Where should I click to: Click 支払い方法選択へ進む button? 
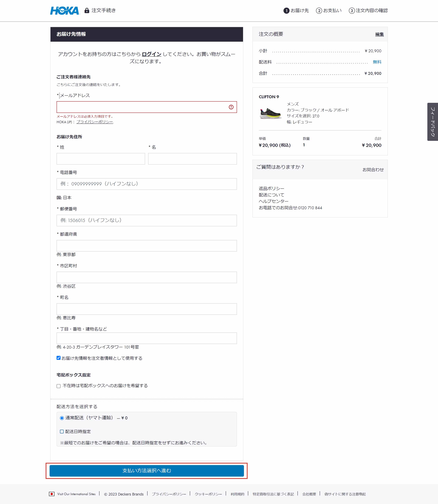[x=147, y=471]
